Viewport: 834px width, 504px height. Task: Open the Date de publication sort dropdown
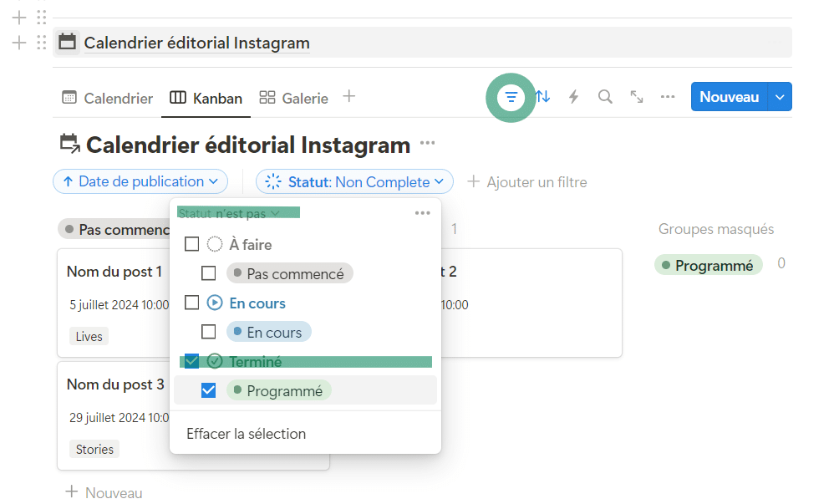point(140,181)
